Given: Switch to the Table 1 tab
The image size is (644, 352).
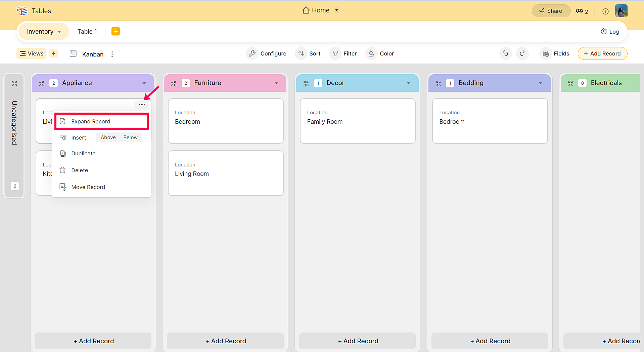Looking at the screenshot, I should coord(87,32).
